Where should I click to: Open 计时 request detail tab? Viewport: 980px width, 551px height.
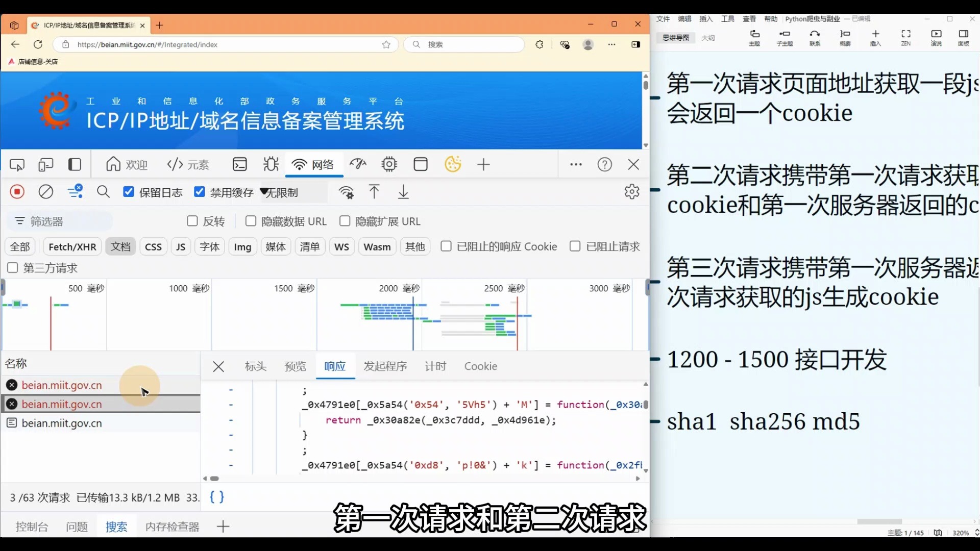coord(435,366)
